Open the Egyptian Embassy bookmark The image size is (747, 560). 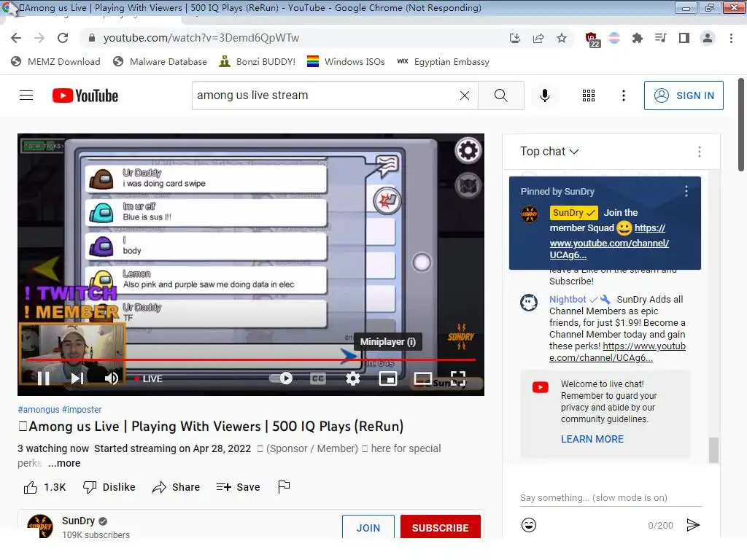coord(443,62)
